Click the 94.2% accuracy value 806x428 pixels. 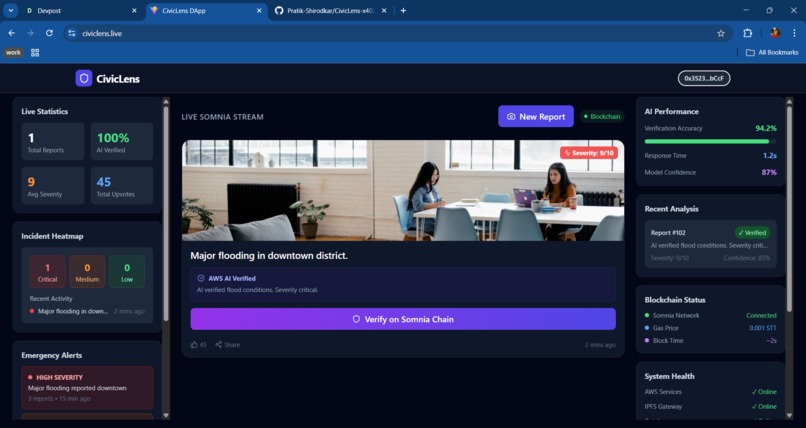tap(766, 128)
